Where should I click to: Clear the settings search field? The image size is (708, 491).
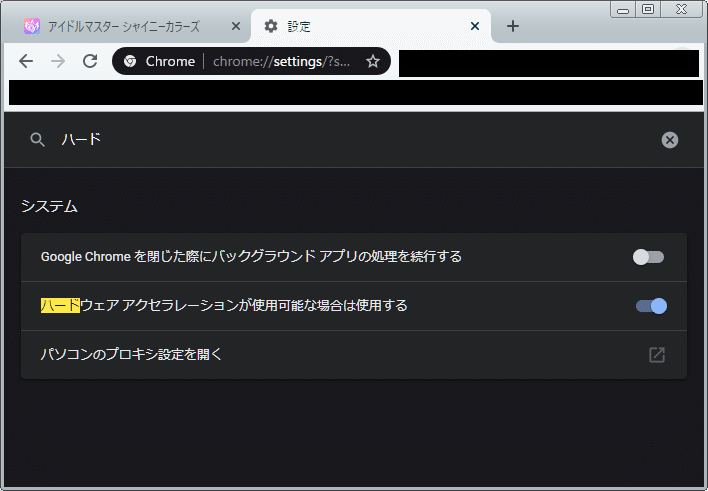click(670, 140)
